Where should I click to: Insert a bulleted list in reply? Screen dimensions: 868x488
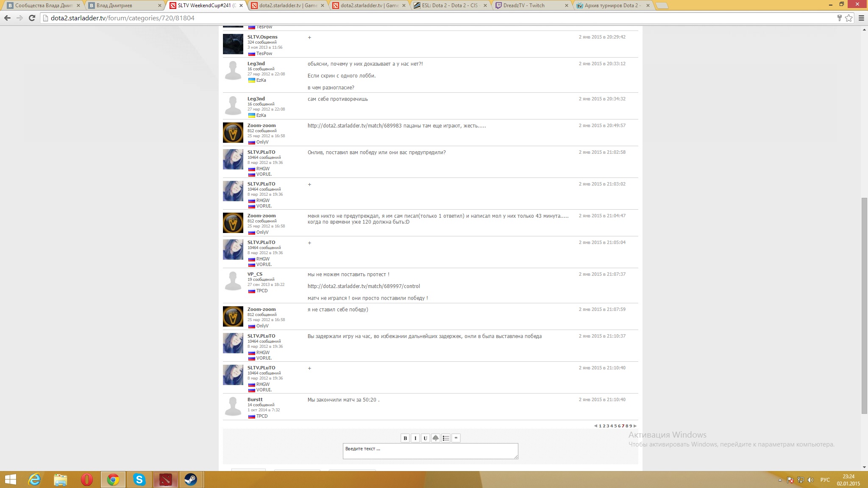pyautogui.click(x=446, y=438)
